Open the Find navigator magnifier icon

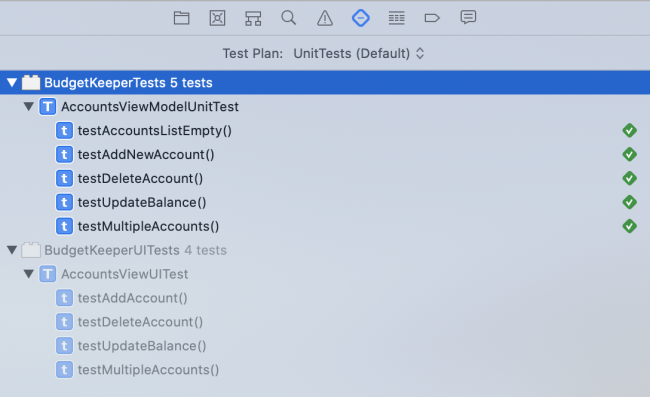(289, 18)
